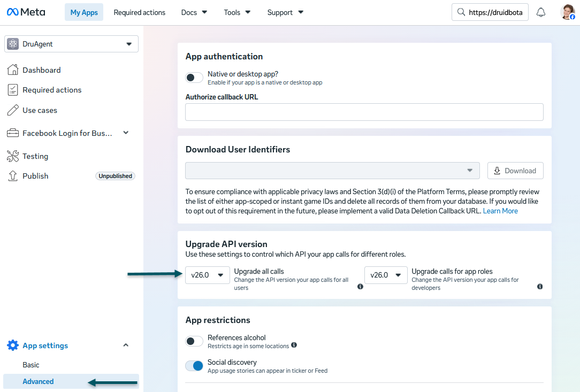Click the Meta logo
This screenshot has width=580, height=392.
click(x=26, y=12)
